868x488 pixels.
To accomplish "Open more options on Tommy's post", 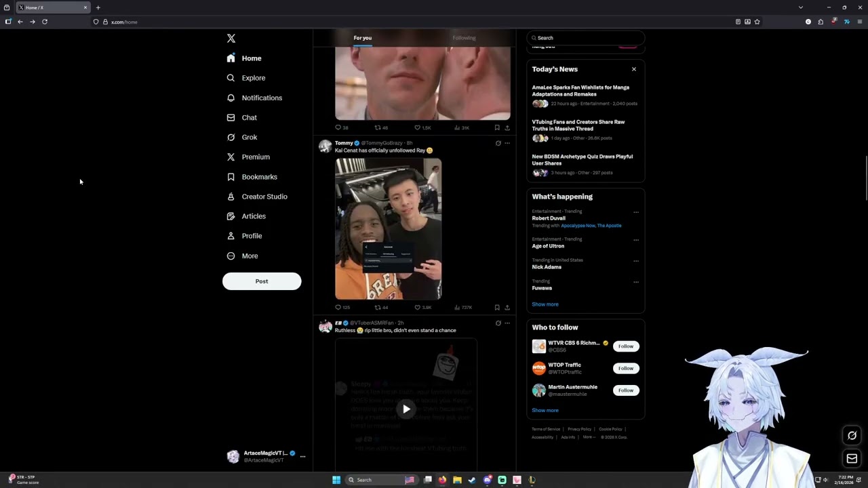I will coord(507,143).
